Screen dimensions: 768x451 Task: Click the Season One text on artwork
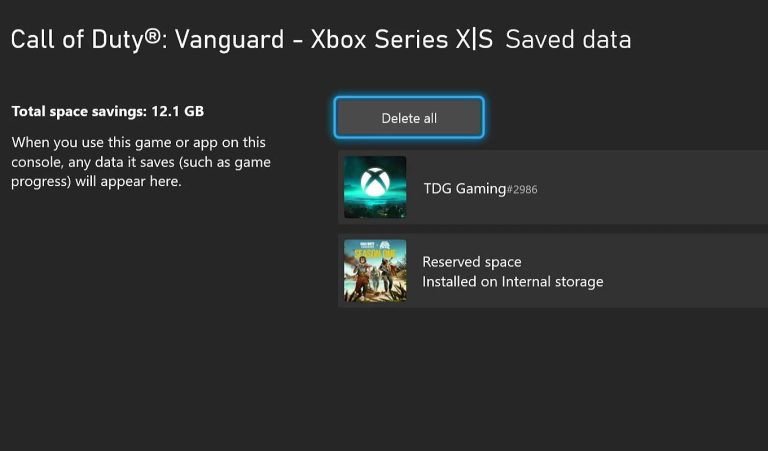(x=375, y=254)
